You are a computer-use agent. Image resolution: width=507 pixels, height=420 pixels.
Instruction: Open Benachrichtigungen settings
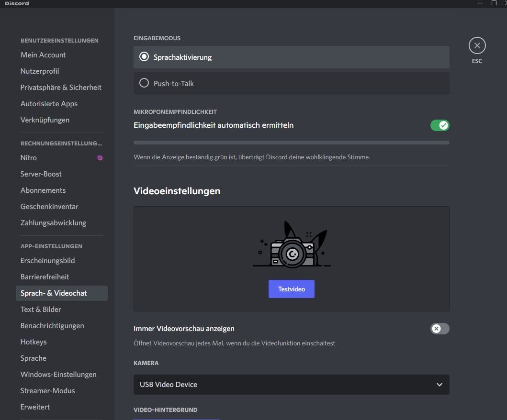click(62, 326)
